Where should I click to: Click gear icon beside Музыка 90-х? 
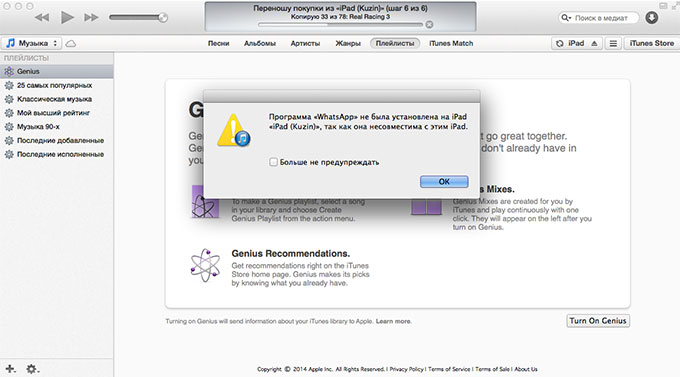pos(9,127)
